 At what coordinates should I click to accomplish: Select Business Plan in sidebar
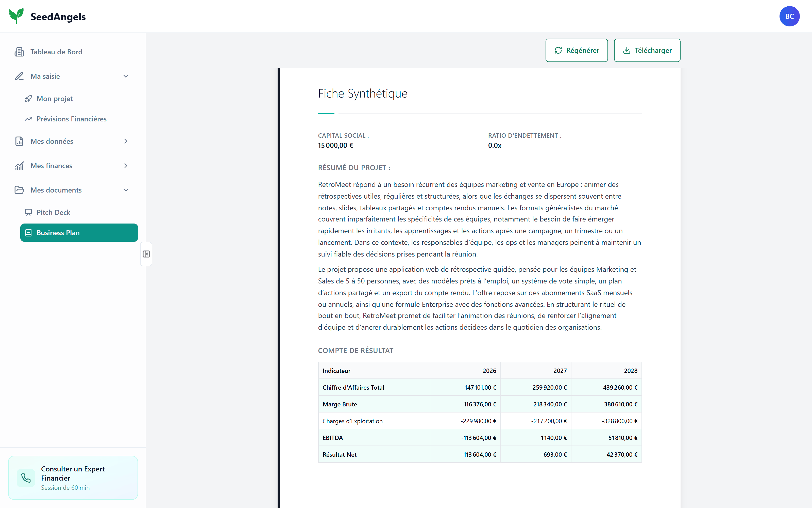(x=79, y=232)
